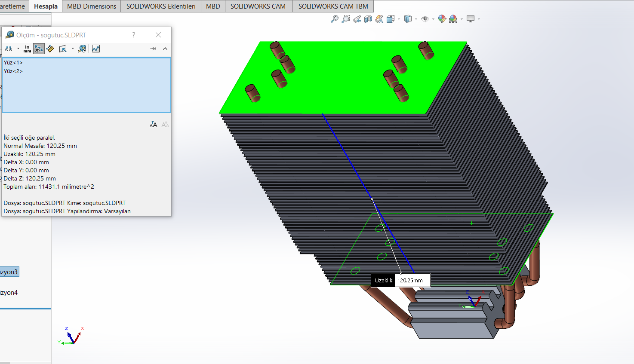The image size is (634, 364).
Task: Click help question mark in Ölçüm dialog
Action: pyautogui.click(x=134, y=35)
